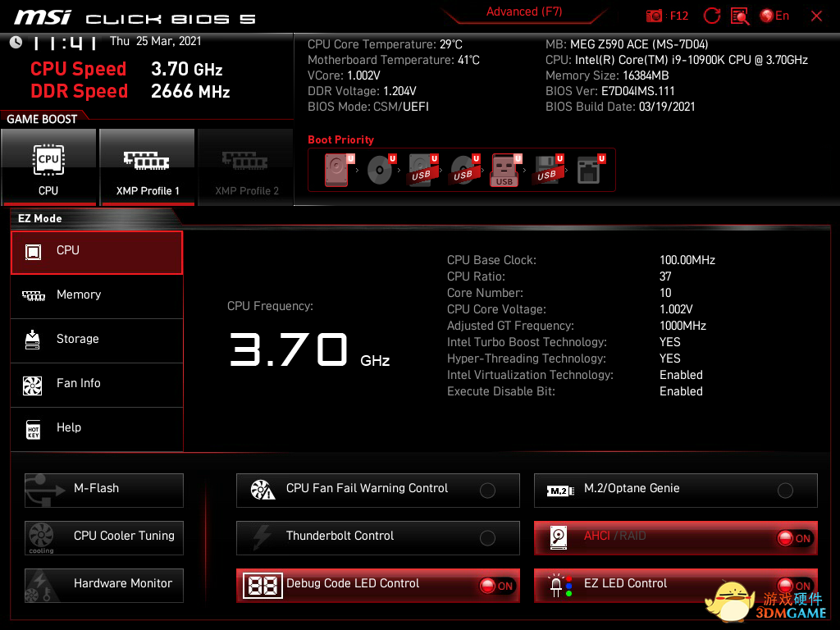The width and height of the screenshot is (840, 630).
Task: Click the system clock time display
Action: 65,43
